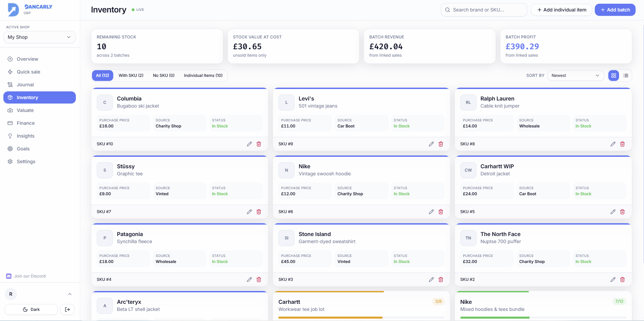Delete the Nike SKU #6 item

441,212
